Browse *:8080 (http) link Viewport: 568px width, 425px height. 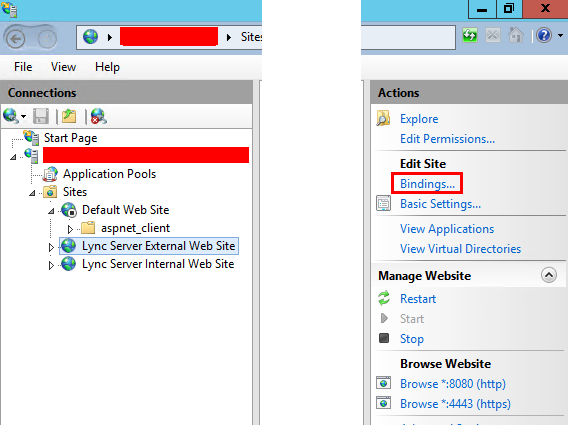point(453,384)
